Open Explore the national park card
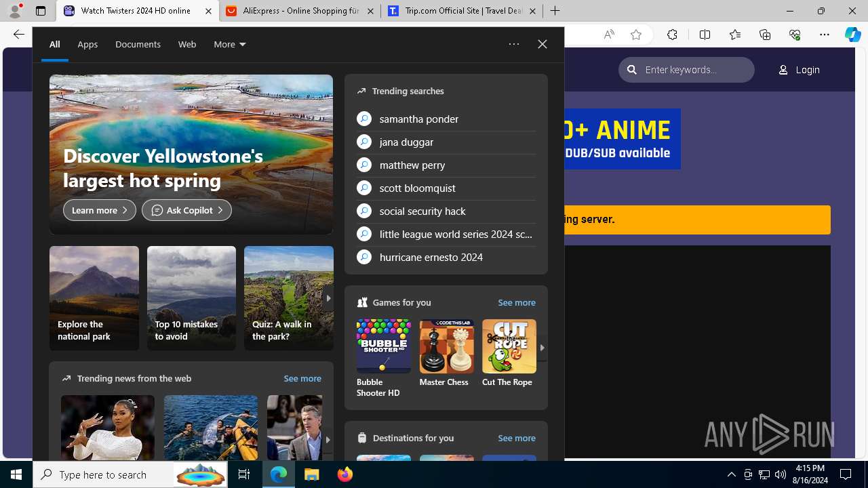 94,298
